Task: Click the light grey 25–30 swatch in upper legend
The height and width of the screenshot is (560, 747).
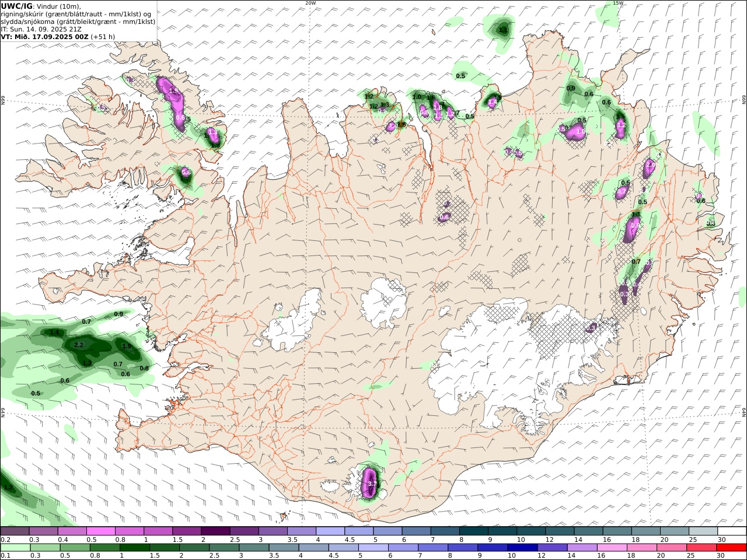Action: (703, 531)
